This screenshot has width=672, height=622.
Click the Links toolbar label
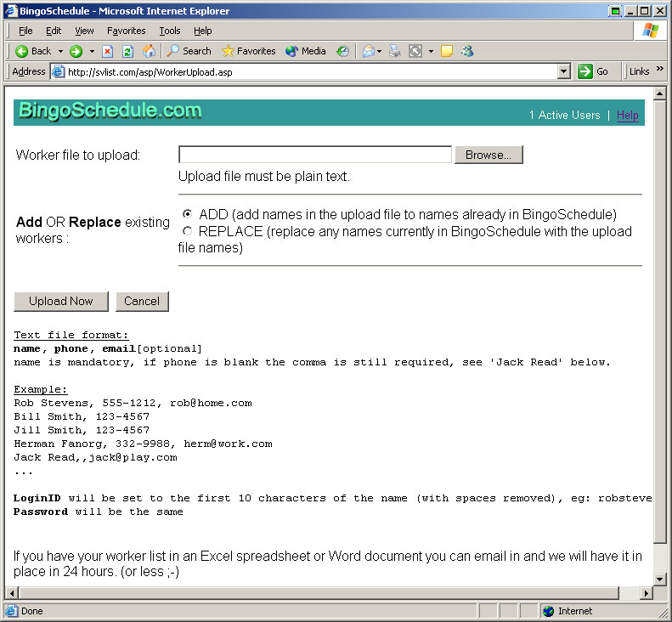(x=639, y=71)
